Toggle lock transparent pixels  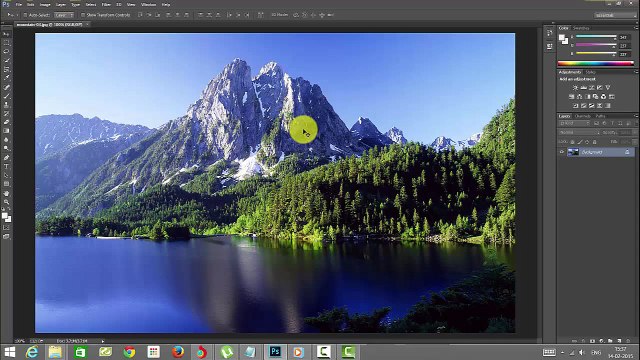572,142
